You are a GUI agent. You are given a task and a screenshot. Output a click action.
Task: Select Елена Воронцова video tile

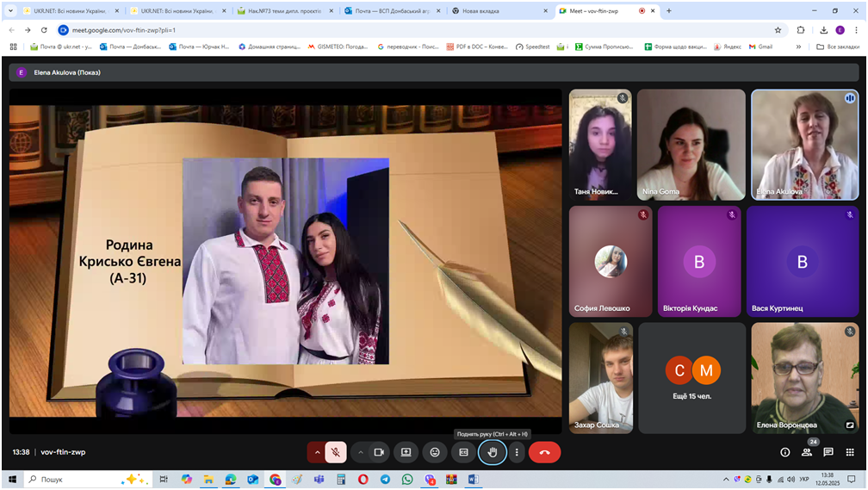[805, 378]
